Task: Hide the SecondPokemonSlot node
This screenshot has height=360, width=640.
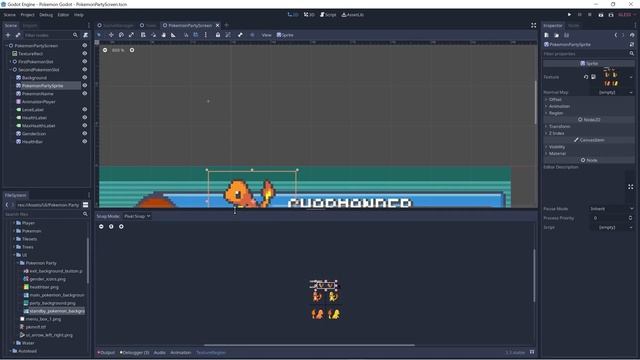Action: pyautogui.click(x=84, y=70)
